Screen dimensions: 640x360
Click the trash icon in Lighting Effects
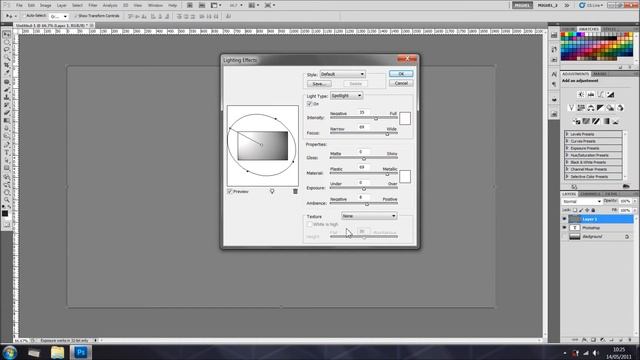point(295,191)
